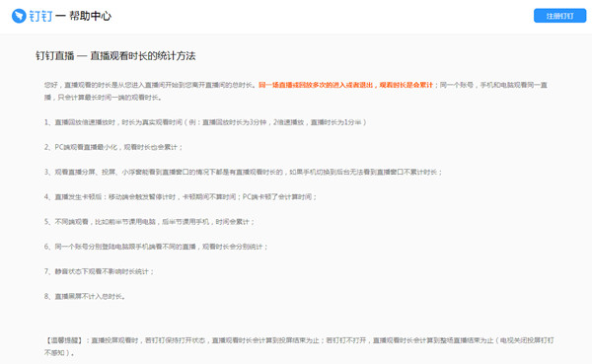The image size is (592, 364).
Task: Click the last line ending with 不感知）
Action: pyautogui.click(x=59, y=353)
